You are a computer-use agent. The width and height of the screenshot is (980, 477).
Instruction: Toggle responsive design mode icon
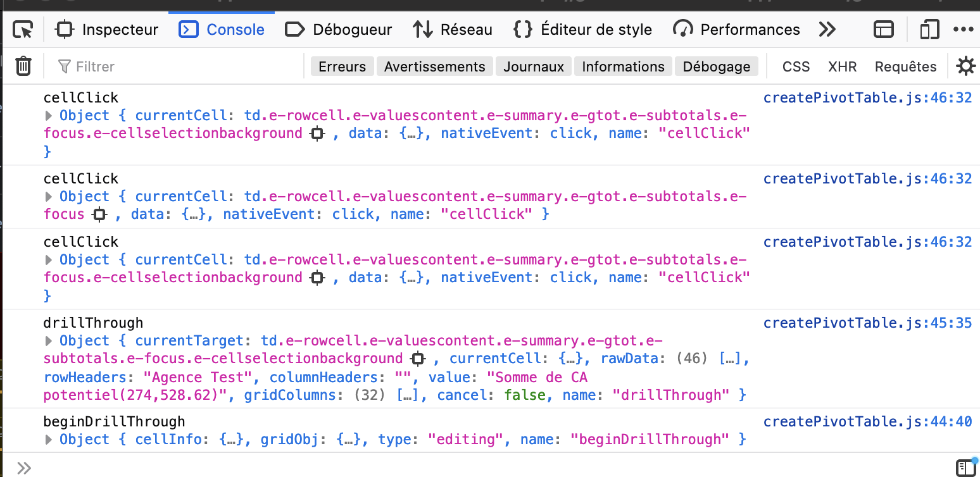click(929, 30)
